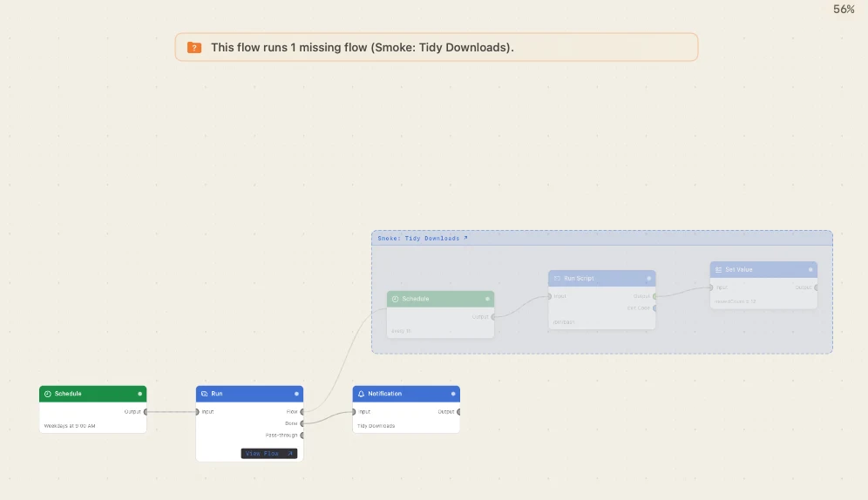868x500 pixels.
Task: Click the 56% zoom level indicator
Action: point(844,10)
